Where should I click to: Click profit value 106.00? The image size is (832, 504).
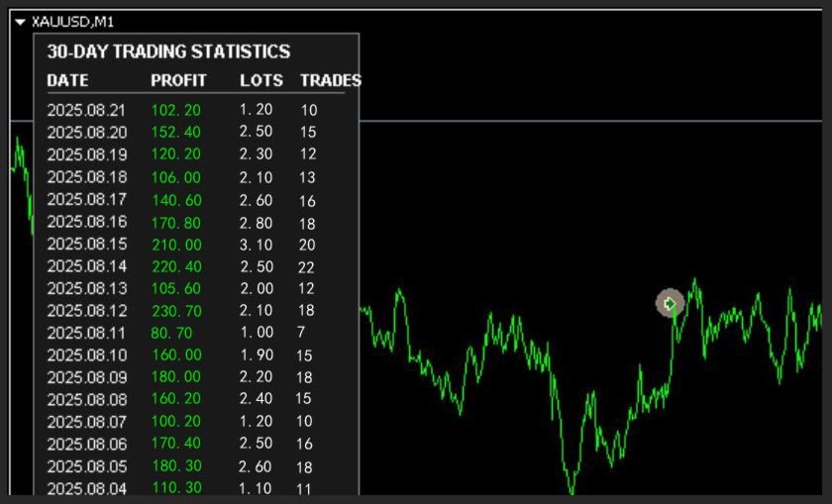tap(176, 177)
